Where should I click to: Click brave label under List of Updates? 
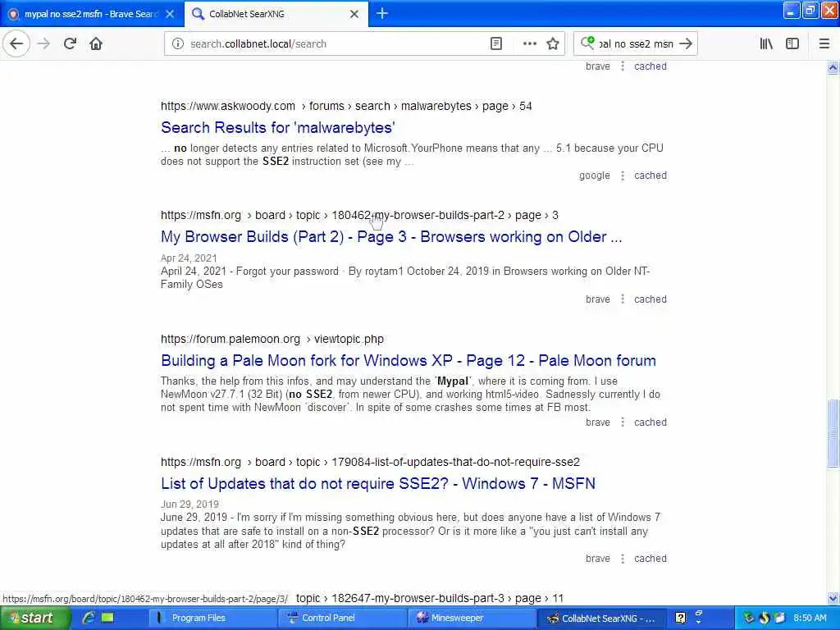point(598,559)
